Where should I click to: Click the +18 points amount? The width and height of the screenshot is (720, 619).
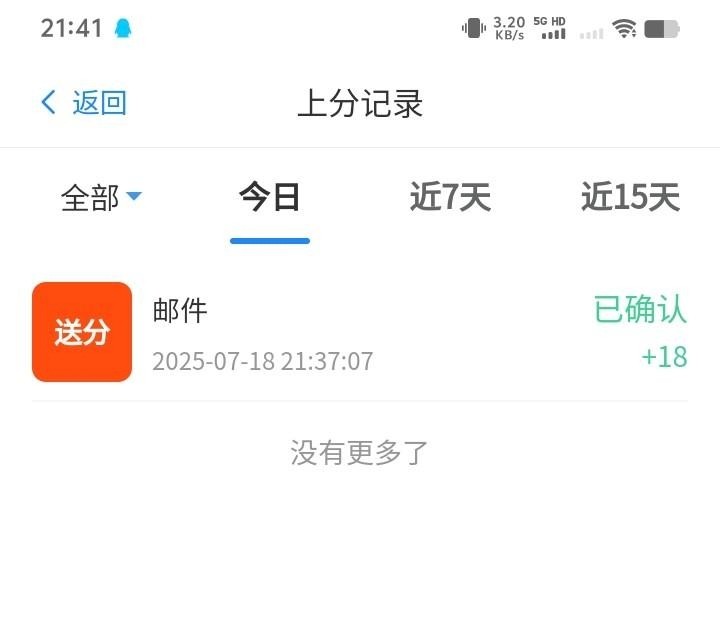click(x=664, y=356)
